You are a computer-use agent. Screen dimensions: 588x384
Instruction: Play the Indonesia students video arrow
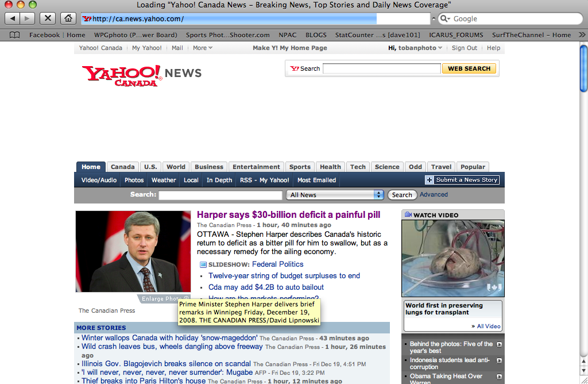[x=499, y=360]
